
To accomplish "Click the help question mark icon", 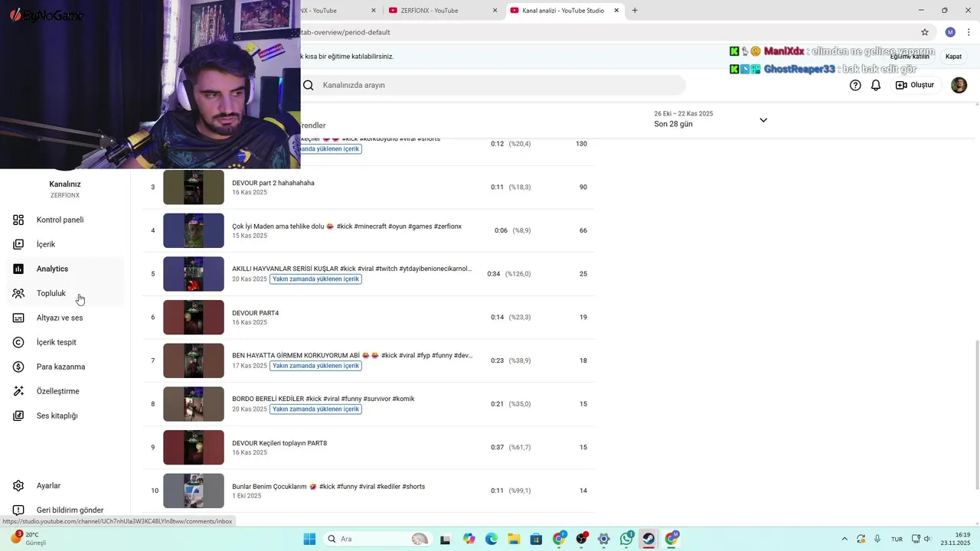I will coord(855,85).
